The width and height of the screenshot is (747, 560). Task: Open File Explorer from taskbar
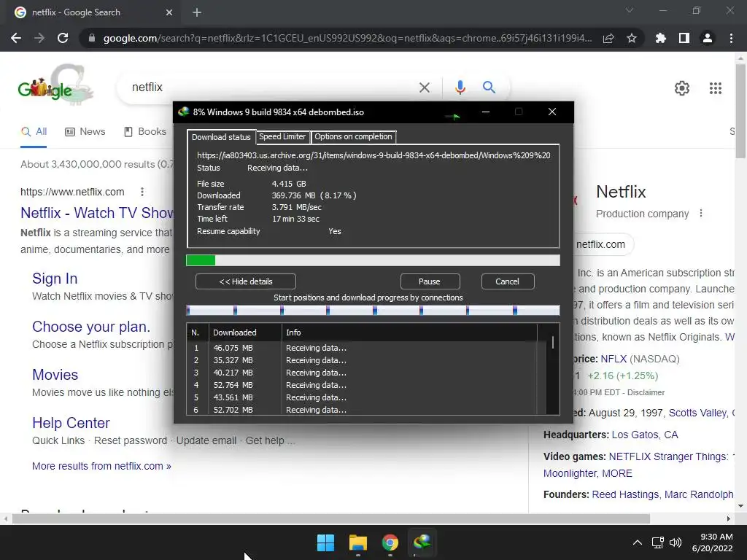(x=357, y=542)
